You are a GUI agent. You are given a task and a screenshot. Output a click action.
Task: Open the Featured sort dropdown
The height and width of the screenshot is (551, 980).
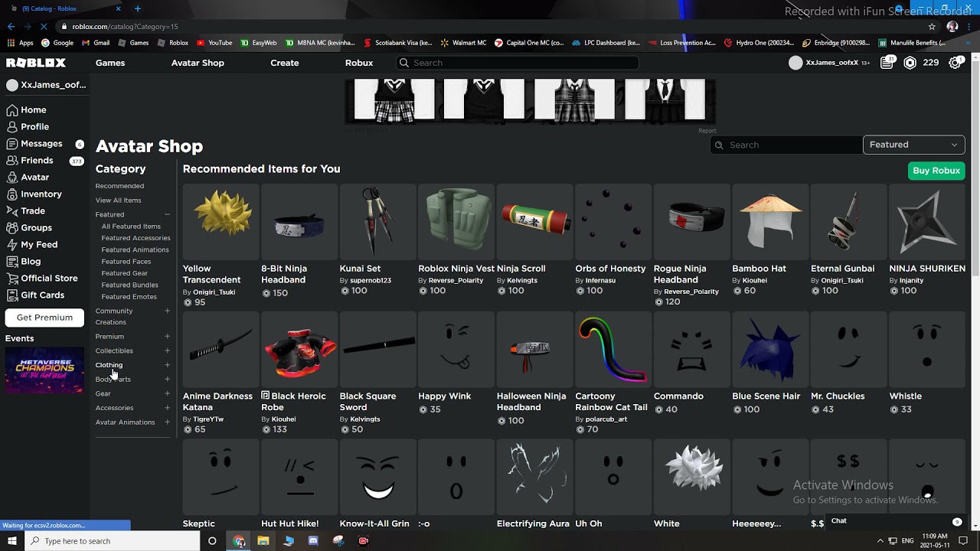coord(913,145)
